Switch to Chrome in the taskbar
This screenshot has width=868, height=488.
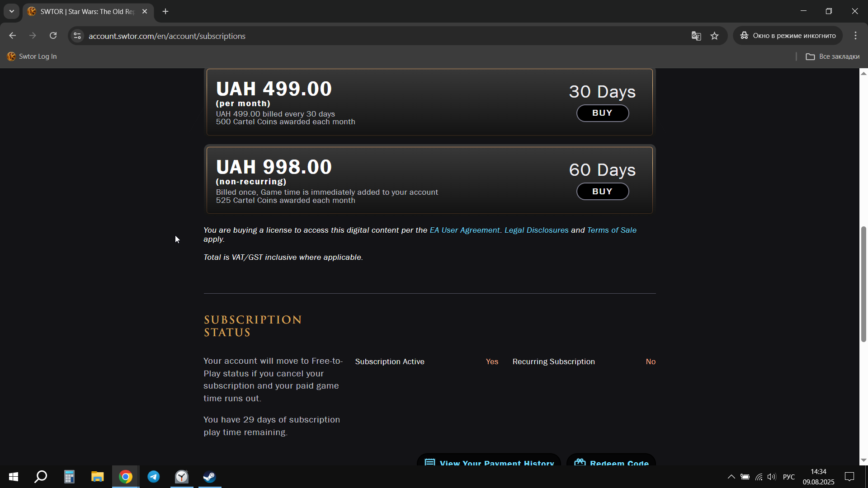click(126, 477)
